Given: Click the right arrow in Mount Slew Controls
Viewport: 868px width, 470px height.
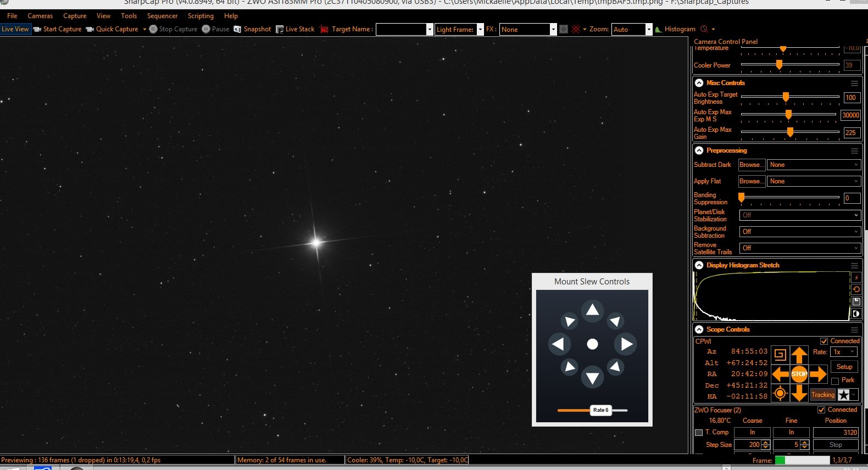Looking at the screenshot, I should click(x=626, y=344).
